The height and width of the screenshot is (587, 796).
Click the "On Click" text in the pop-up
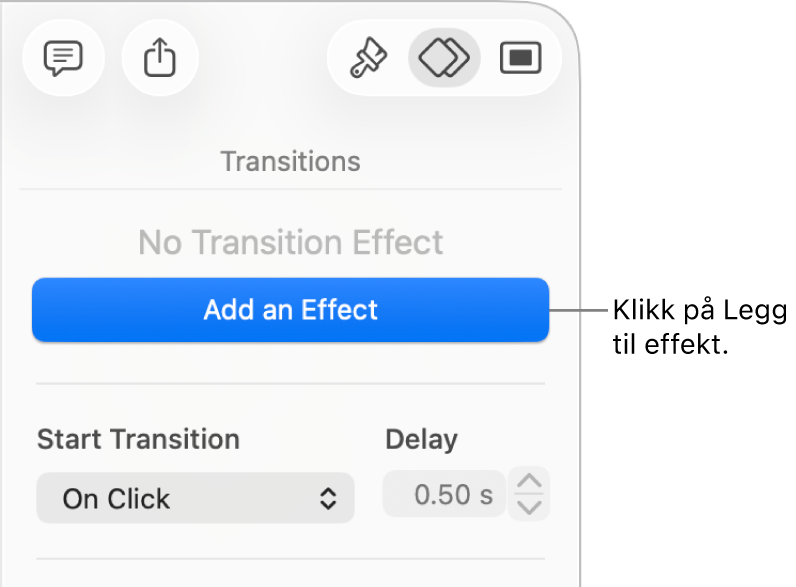[x=116, y=498]
